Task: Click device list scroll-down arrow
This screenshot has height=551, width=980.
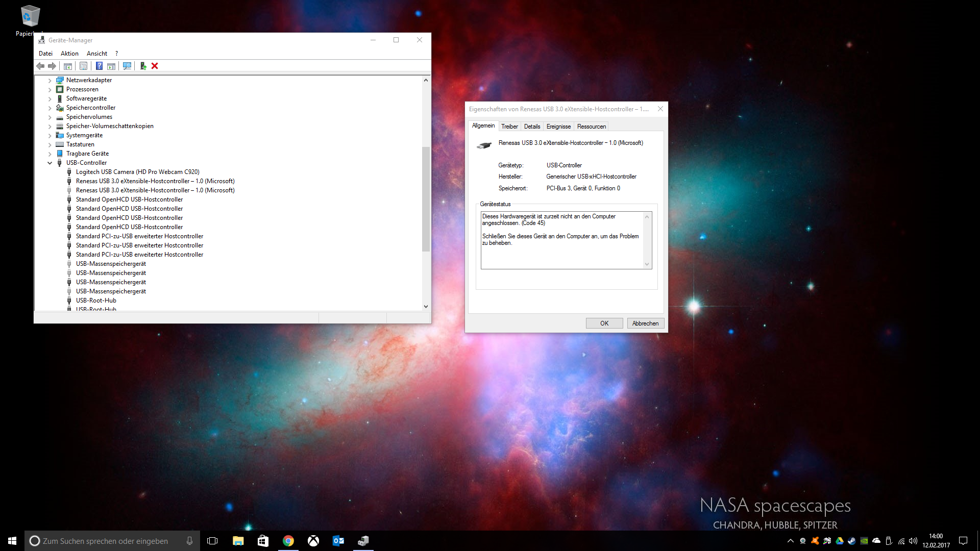Action: tap(426, 307)
